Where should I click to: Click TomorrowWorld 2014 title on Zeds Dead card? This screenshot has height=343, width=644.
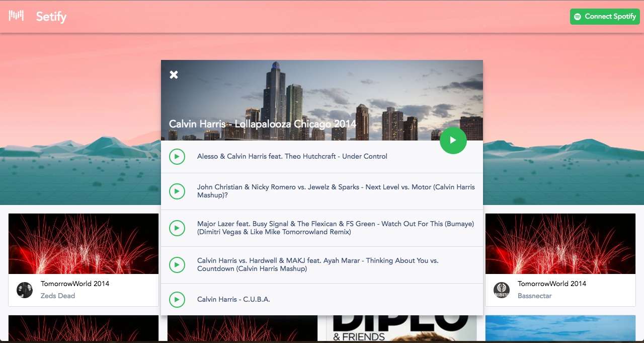pos(75,284)
